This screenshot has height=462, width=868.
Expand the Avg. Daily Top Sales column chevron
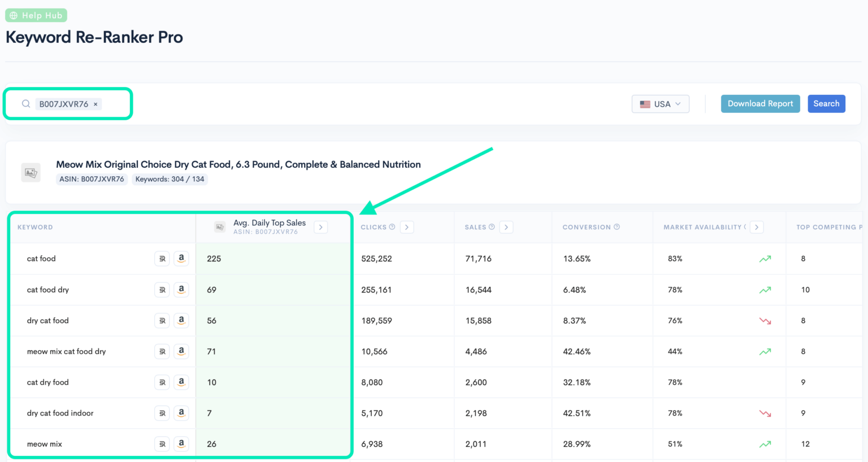click(x=320, y=226)
